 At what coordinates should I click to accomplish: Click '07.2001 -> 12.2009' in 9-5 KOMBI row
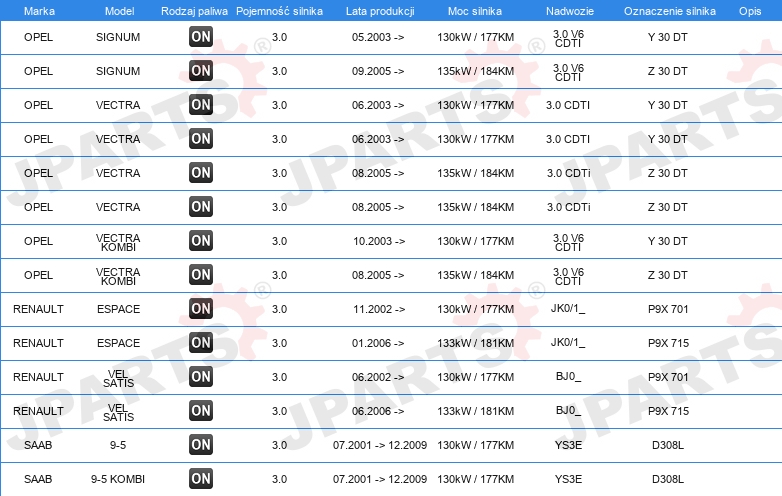click(380, 479)
